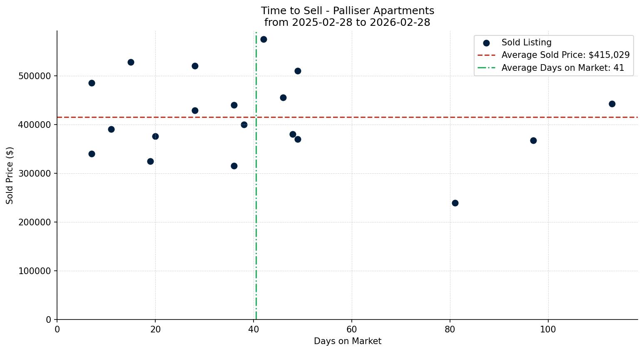Click the 100 tick label on x-axis

[548, 330]
